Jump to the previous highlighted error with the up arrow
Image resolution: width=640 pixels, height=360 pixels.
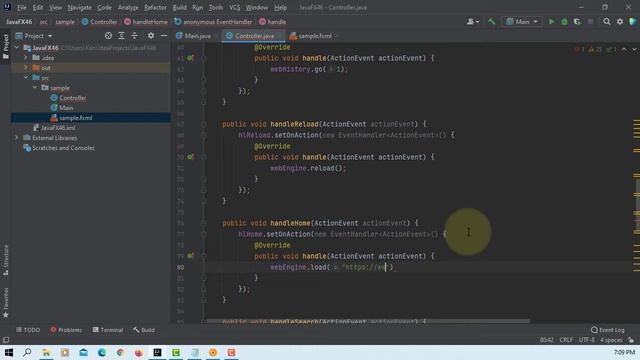[624, 49]
